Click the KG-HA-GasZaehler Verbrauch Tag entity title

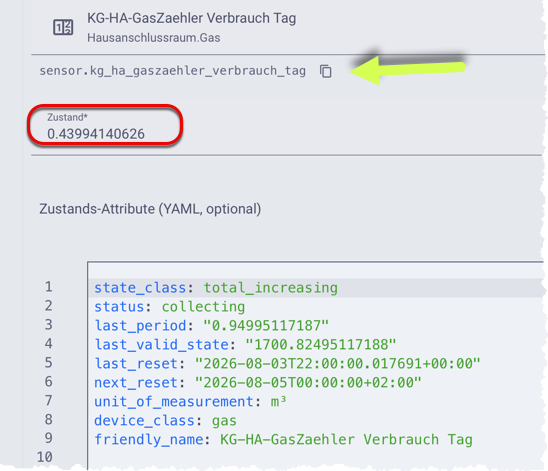pyautogui.click(x=192, y=18)
